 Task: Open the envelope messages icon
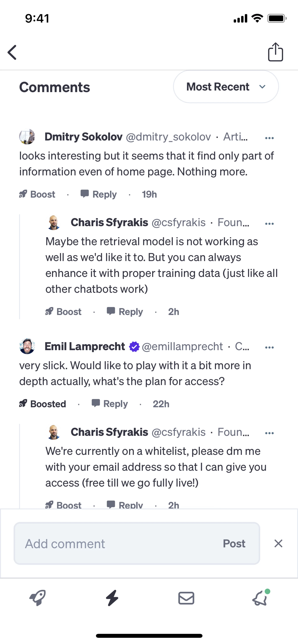click(186, 598)
